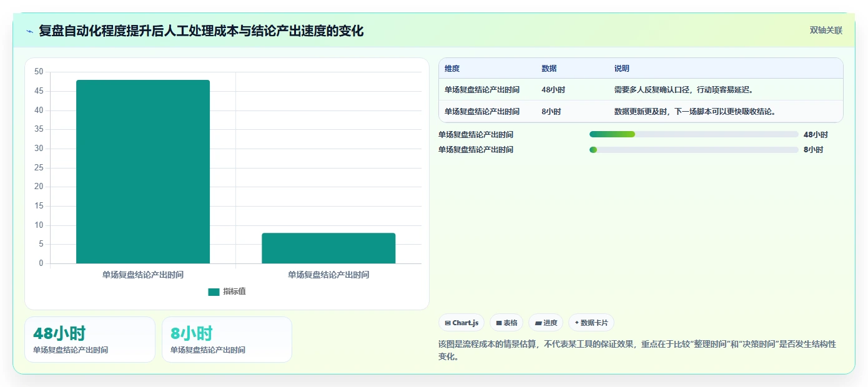Select the 数据卡片 tag
The width and height of the screenshot is (868, 387).
591,323
